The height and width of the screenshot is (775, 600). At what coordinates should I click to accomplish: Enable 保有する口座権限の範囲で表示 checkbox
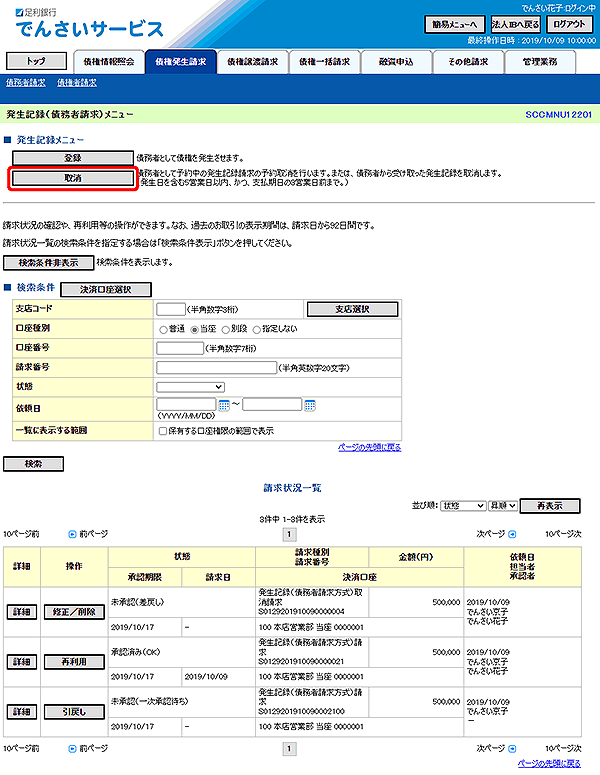tap(163, 431)
